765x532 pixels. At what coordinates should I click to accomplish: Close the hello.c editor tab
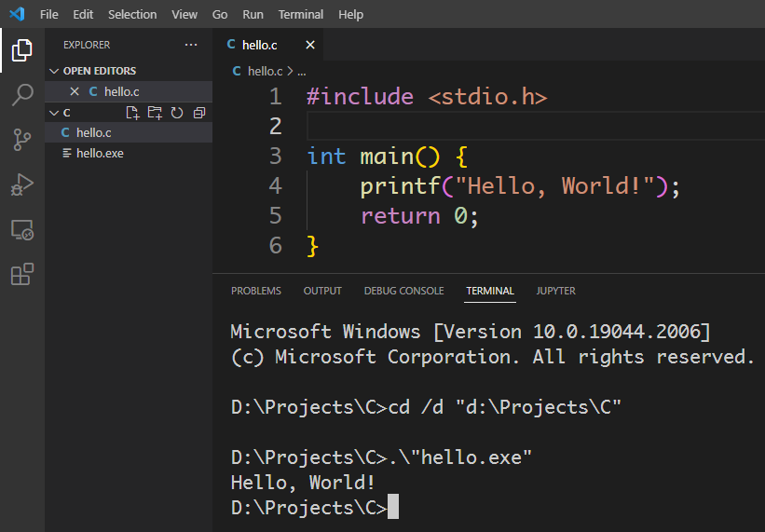coord(310,45)
